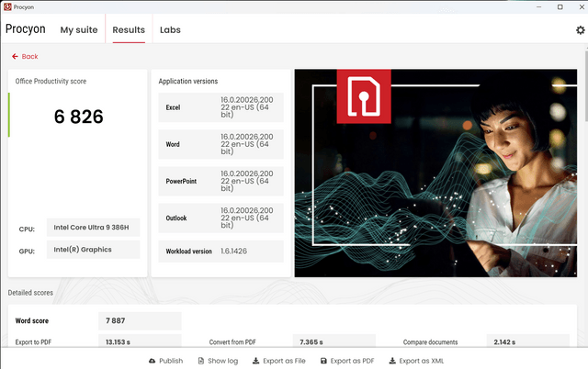This screenshot has width=588, height=369.
Task: Select the Outlook version row
Action: (x=220, y=218)
